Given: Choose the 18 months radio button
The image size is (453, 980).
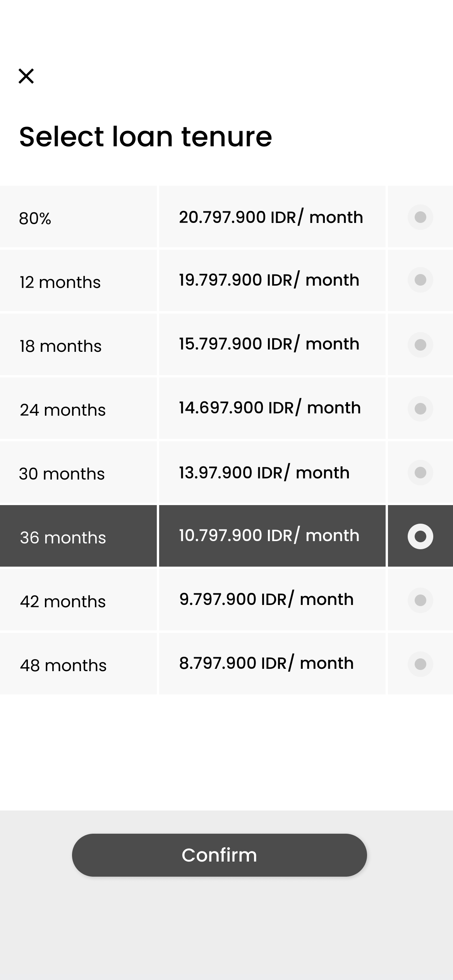Looking at the screenshot, I should click(420, 344).
